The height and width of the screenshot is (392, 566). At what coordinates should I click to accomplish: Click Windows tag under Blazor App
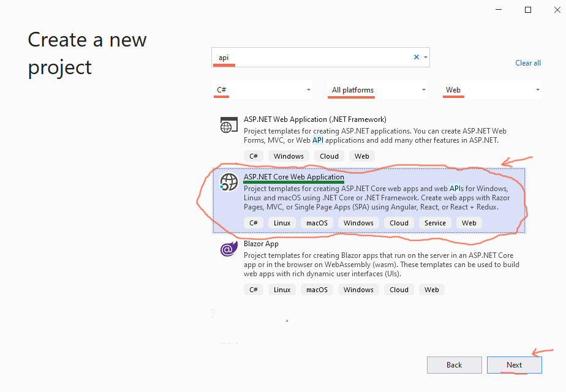(x=358, y=290)
